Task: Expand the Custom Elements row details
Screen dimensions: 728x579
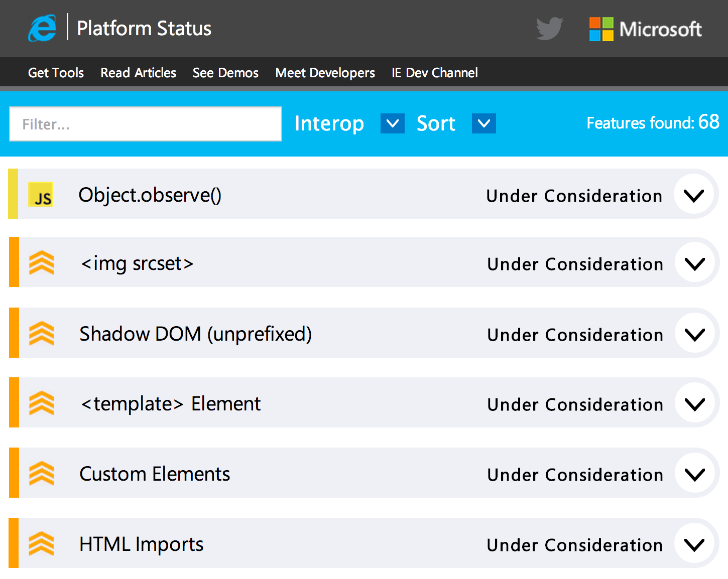Action: click(695, 474)
